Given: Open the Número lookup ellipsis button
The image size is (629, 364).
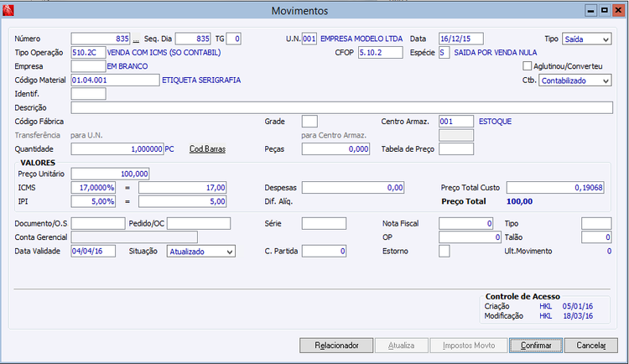Looking at the screenshot, I should click(136, 39).
